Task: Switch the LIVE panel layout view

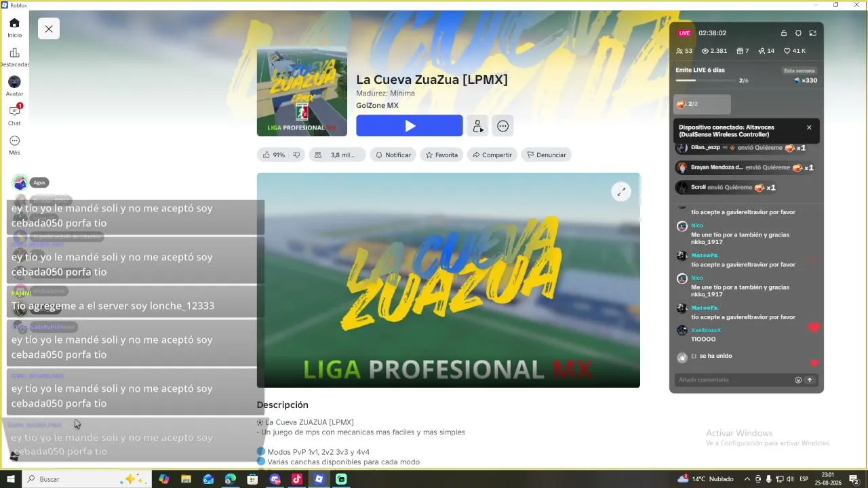Action: click(x=812, y=33)
